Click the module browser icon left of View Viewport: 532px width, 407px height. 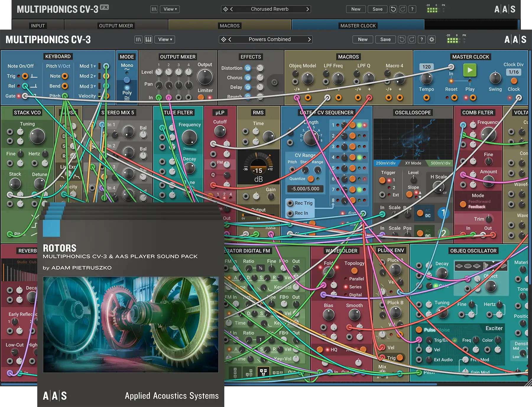point(139,39)
